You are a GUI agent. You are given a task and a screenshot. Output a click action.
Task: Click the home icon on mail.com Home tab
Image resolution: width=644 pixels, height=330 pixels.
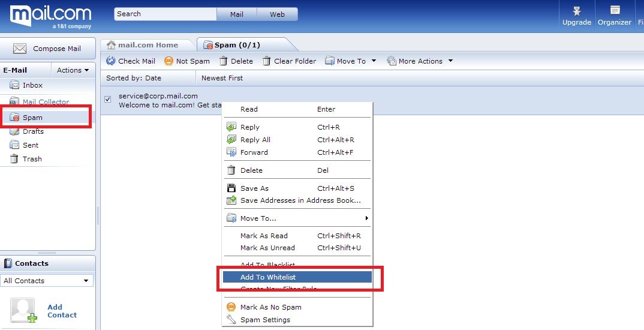tap(111, 45)
